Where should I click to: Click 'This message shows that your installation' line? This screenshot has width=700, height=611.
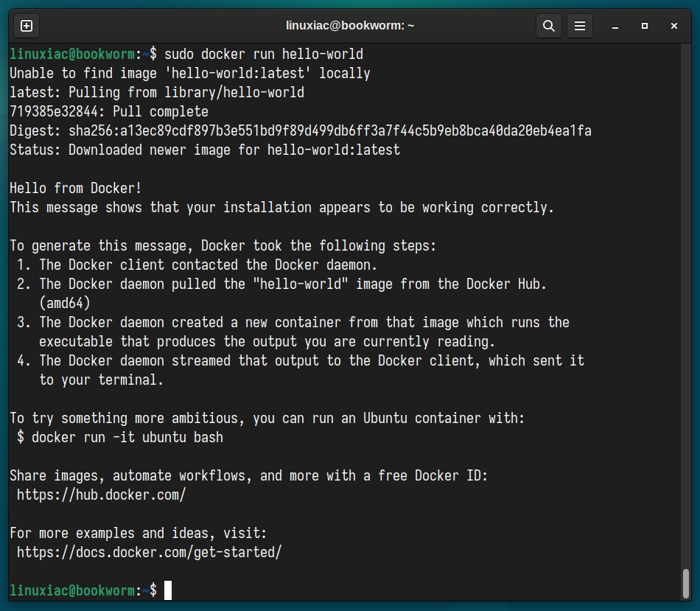(x=281, y=207)
